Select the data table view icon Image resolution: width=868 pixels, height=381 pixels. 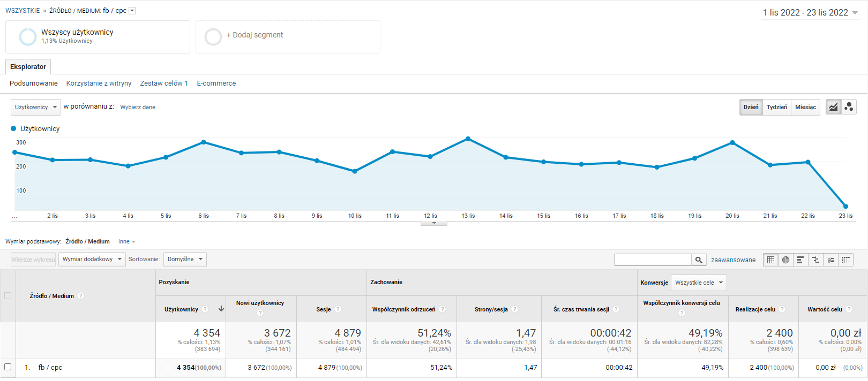point(770,260)
